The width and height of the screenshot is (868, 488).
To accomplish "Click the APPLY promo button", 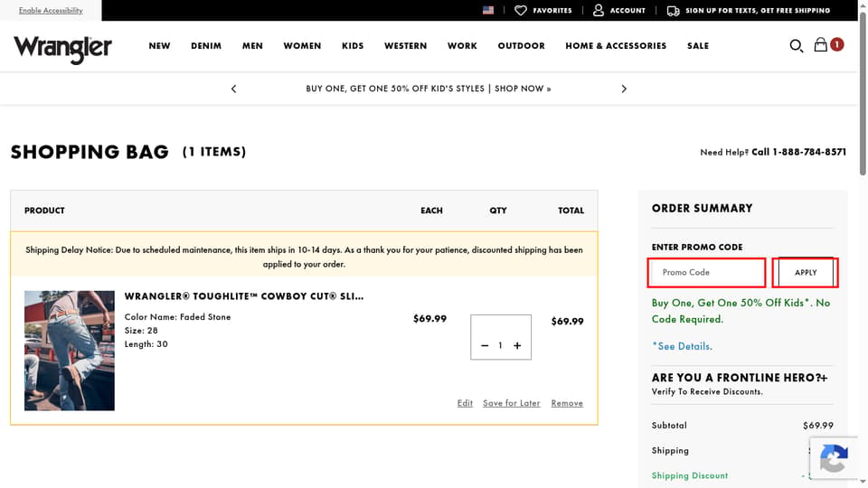I will tap(806, 272).
